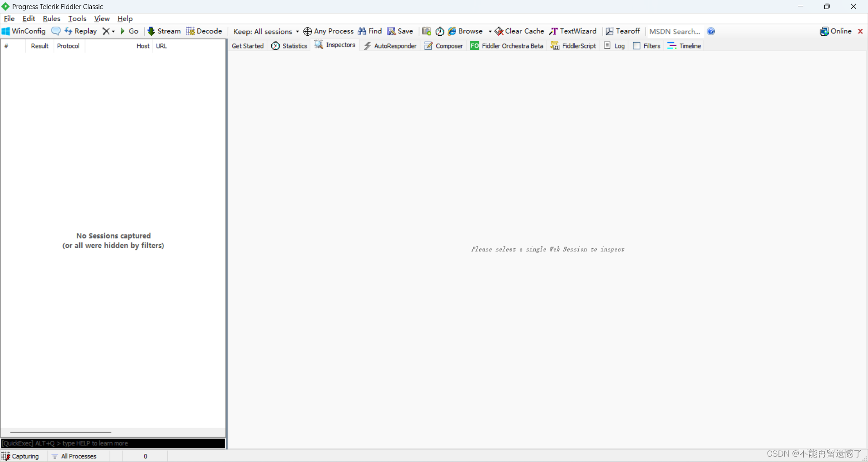The width and height of the screenshot is (868, 462).
Task: Open the Filters tab
Action: pos(647,46)
